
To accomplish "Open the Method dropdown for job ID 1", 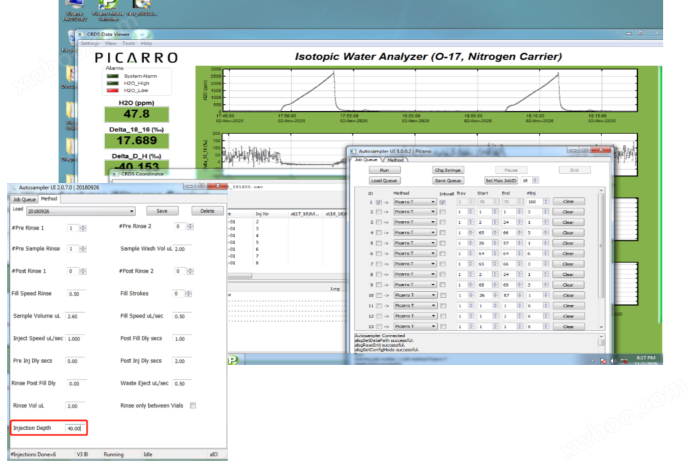I will (415, 202).
